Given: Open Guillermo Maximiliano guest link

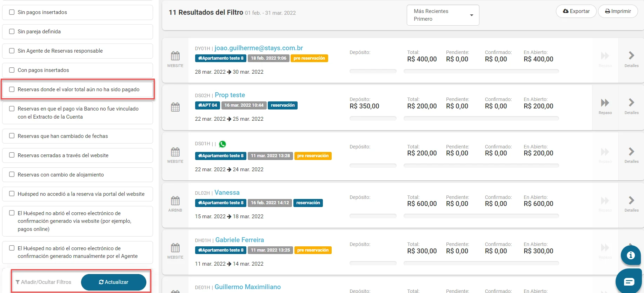Looking at the screenshot, I should 248,287.
